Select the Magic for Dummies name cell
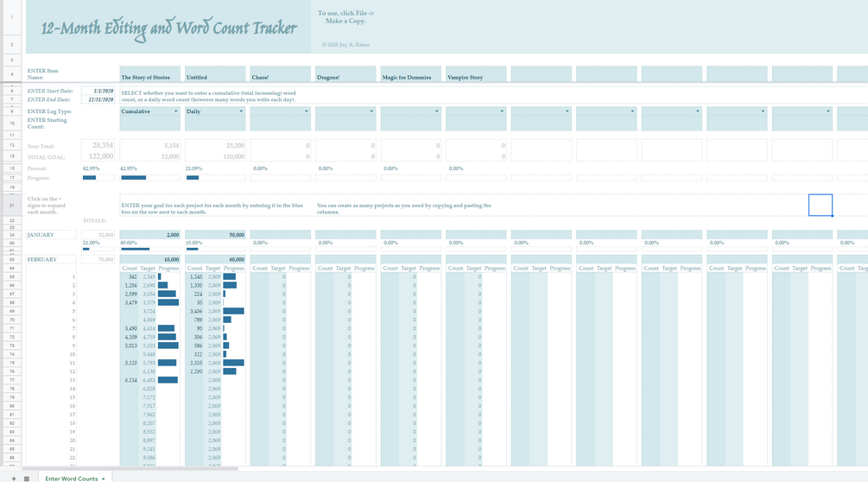 [411, 74]
